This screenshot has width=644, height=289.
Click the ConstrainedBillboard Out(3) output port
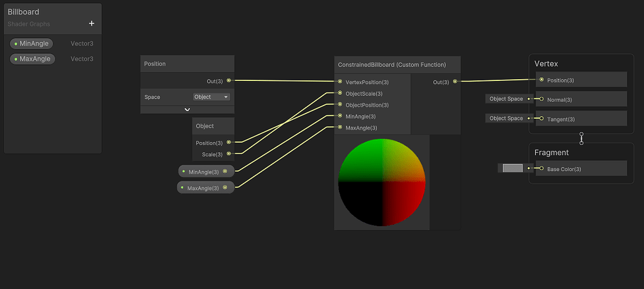click(x=455, y=82)
